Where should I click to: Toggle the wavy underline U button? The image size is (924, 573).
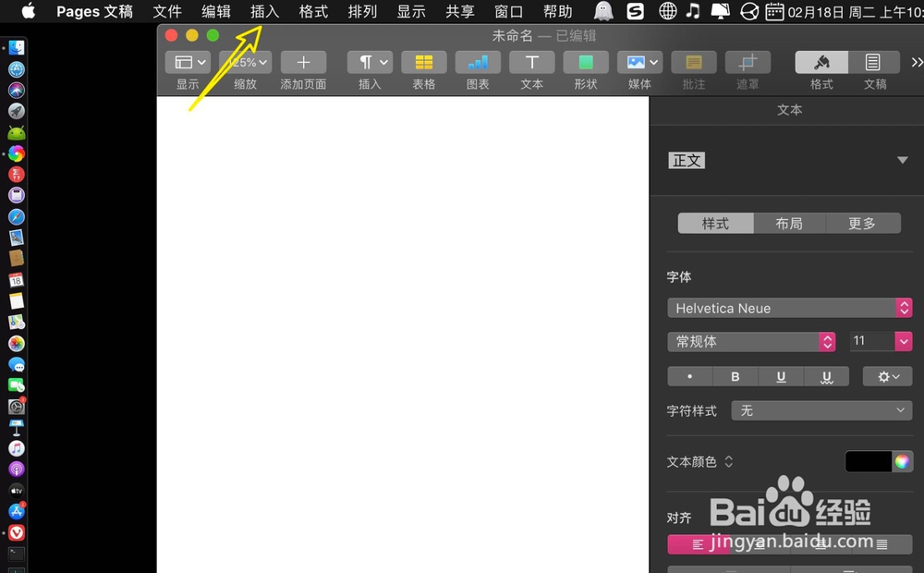click(x=826, y=377)
